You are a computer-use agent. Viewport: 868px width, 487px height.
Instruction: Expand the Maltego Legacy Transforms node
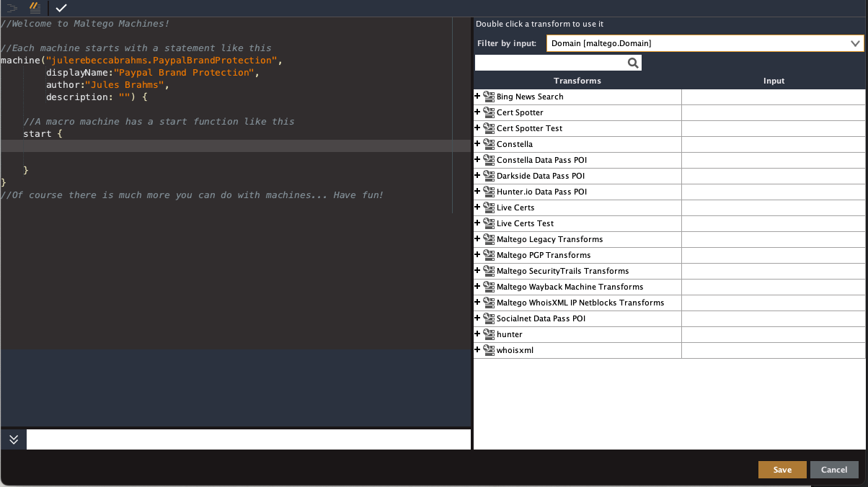click(x=477, y=239)
